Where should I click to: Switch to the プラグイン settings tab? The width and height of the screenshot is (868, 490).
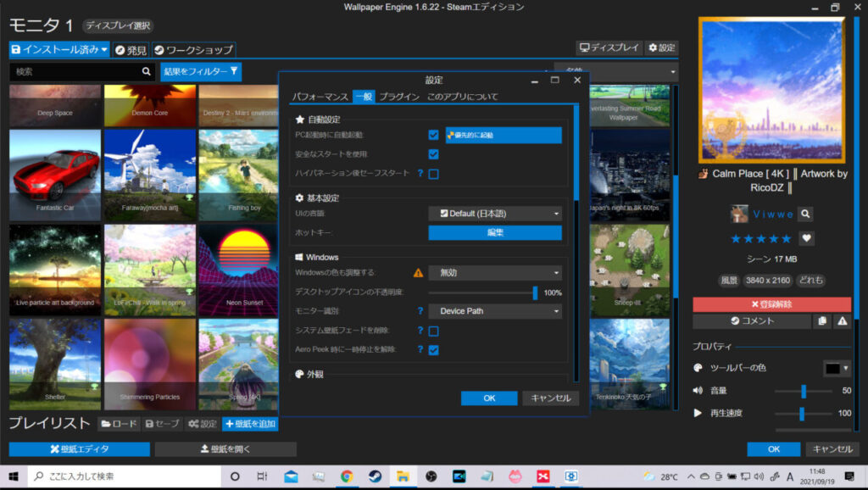[x=399, y=97]
